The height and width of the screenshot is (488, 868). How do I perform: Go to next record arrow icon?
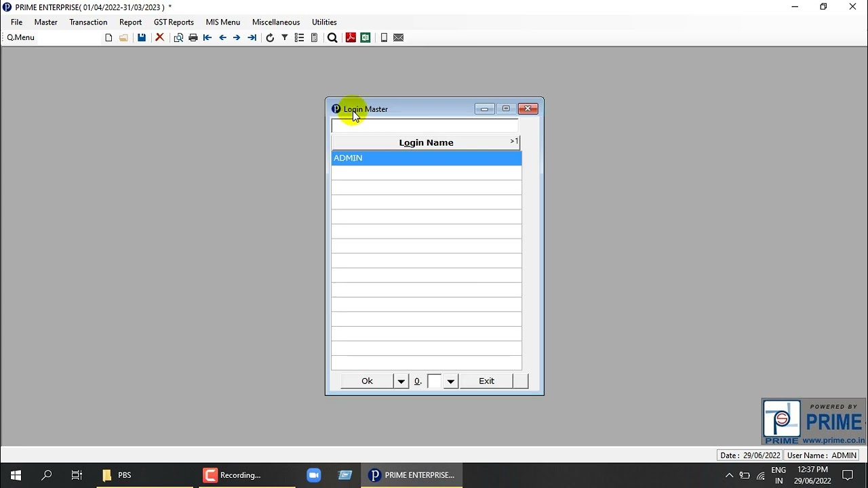(x=237, y=38)
